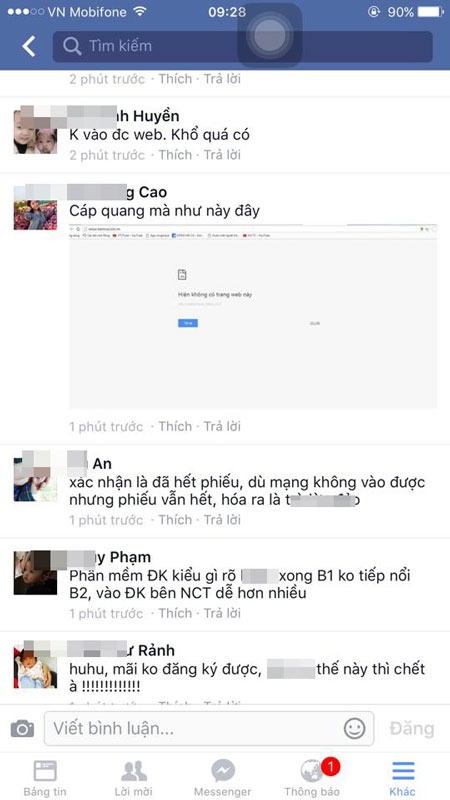
Task: Reply to the Cáp quang comment
Action: (222, 426)
